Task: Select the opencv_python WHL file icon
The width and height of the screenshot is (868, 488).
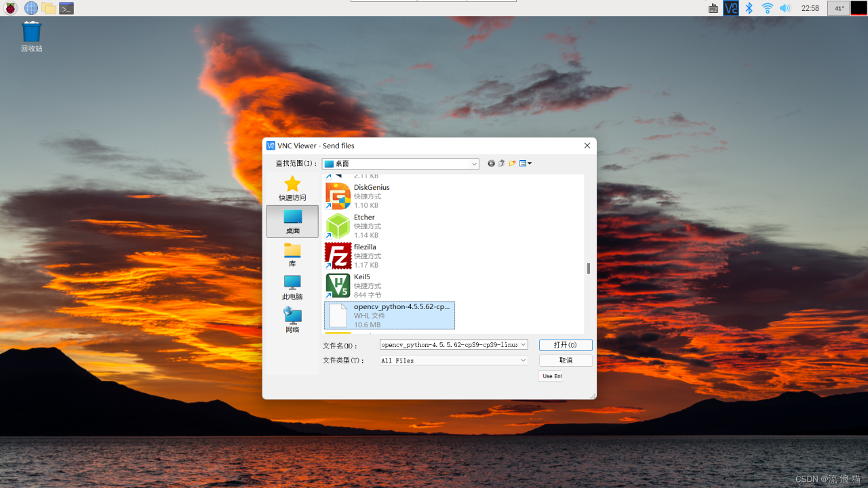Action: pos(338,315)
